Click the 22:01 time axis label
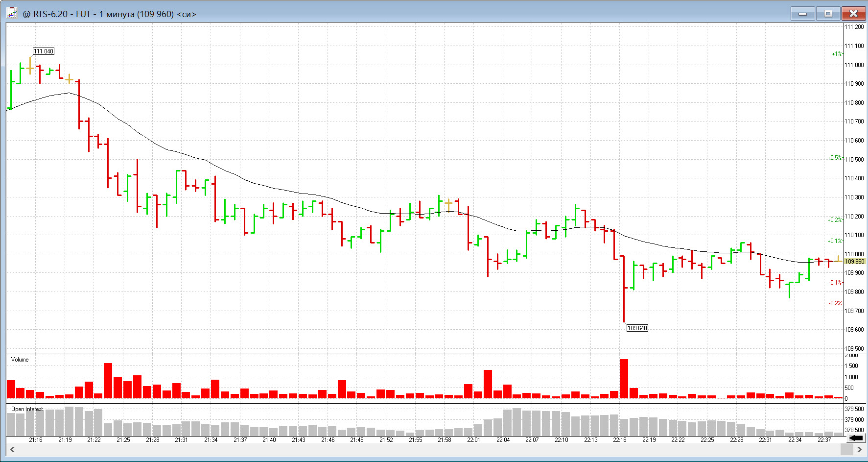The image size is (868, 462). tap(473, 440)
